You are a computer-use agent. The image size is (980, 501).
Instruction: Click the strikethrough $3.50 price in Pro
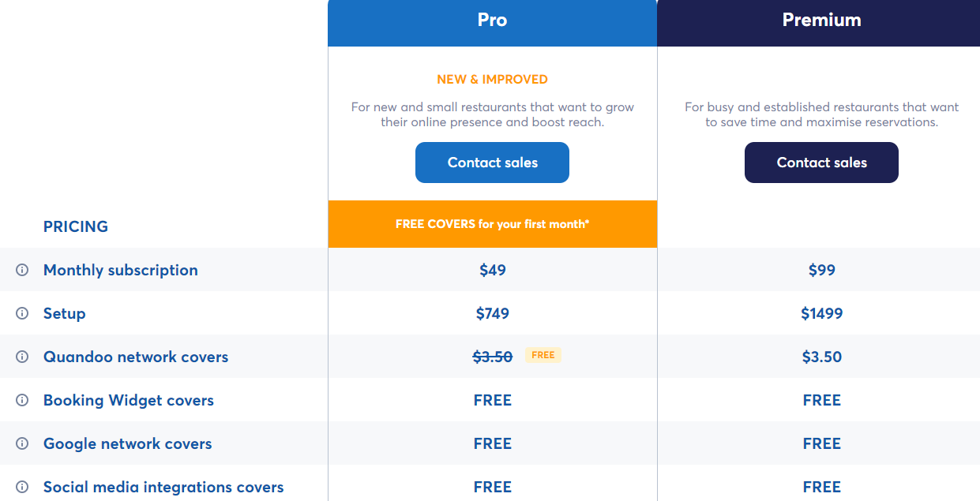click(x=493, y=357)
